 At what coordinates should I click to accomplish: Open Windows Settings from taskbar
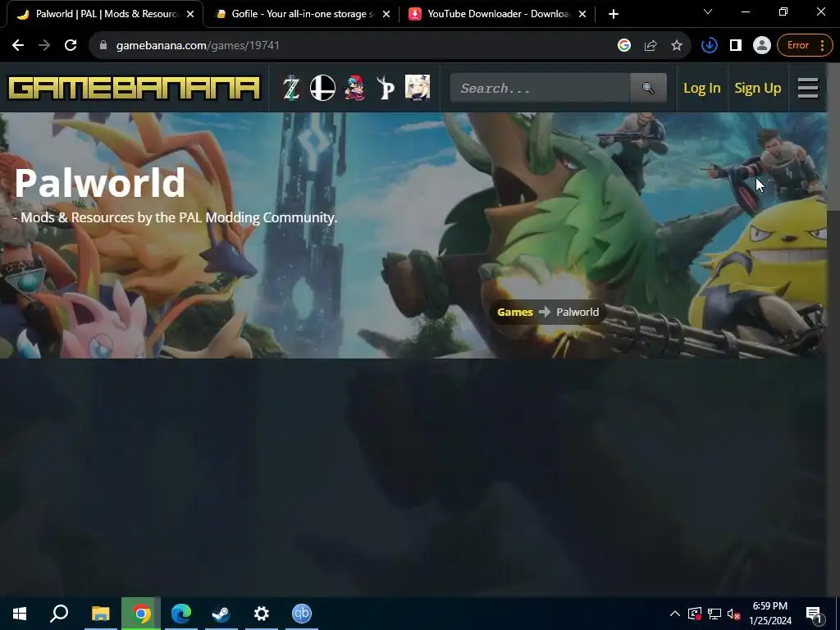click(x=262, y=614)
